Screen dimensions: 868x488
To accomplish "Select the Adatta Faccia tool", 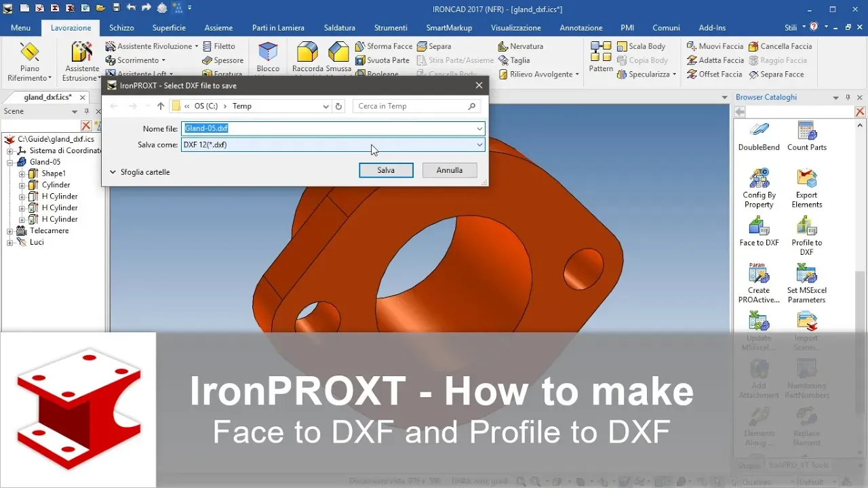I will click(715, 60).
